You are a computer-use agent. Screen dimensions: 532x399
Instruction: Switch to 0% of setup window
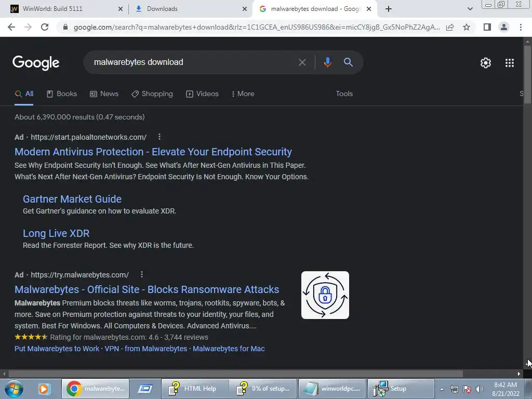pyautogui.click(x=263, y=389)
